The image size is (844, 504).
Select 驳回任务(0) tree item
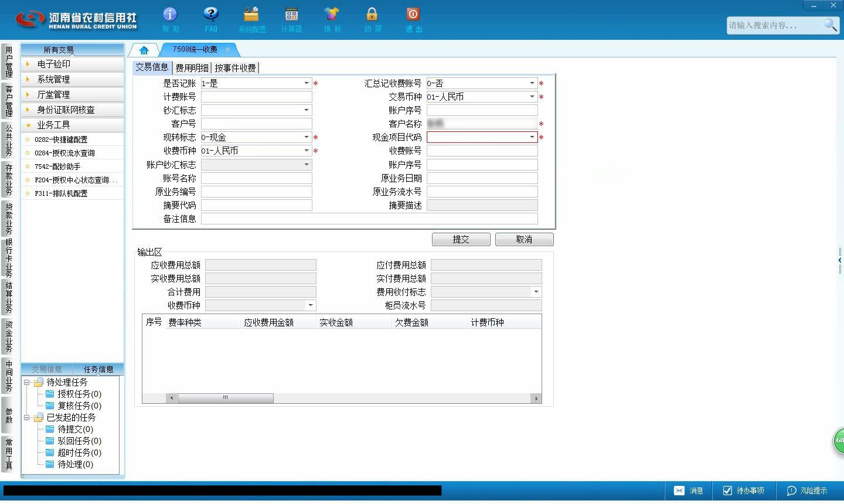click(73, 441)
